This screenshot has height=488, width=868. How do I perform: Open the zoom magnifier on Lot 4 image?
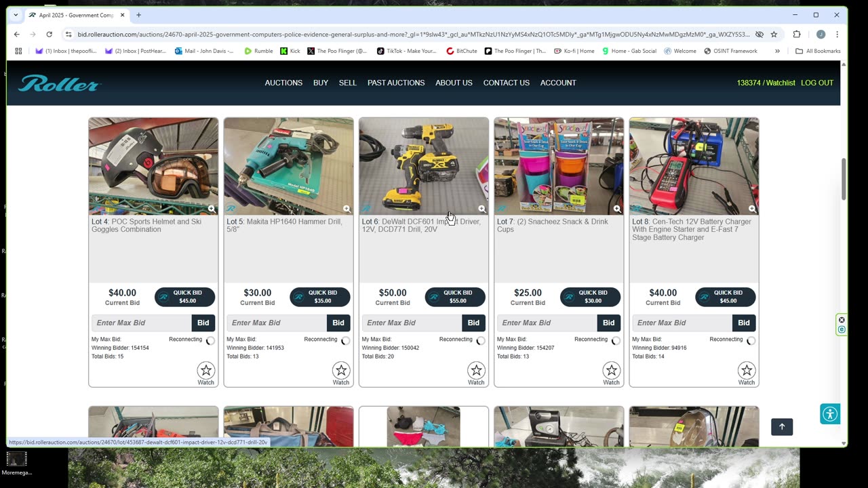pyautogui.click(x=212, y=209)
